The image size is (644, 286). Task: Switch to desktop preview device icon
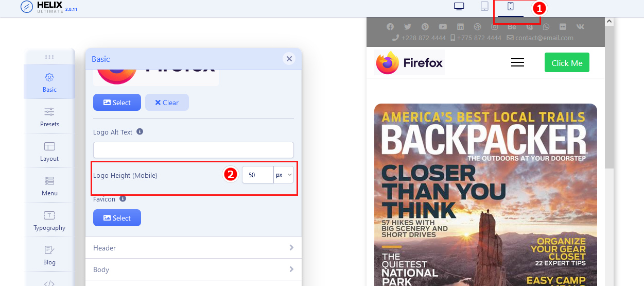459,7
